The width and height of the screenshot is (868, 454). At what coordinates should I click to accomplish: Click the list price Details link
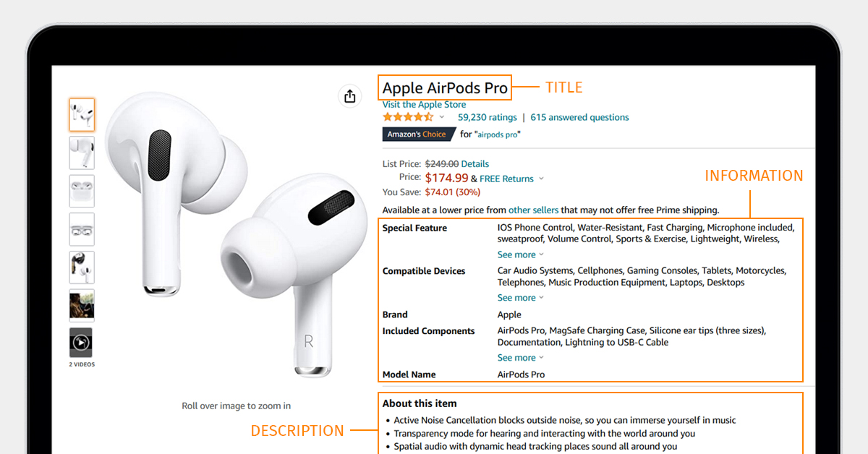[x=475, y=164]
